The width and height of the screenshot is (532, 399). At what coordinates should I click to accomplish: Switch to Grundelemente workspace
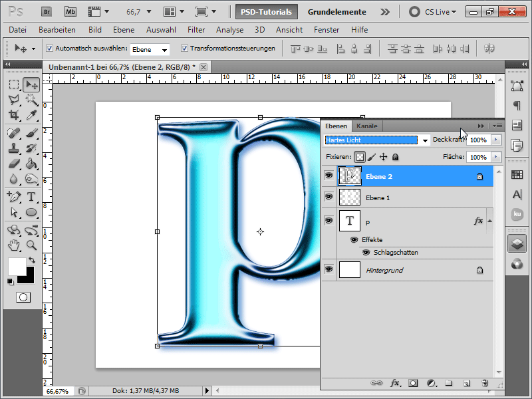[337, 12]
